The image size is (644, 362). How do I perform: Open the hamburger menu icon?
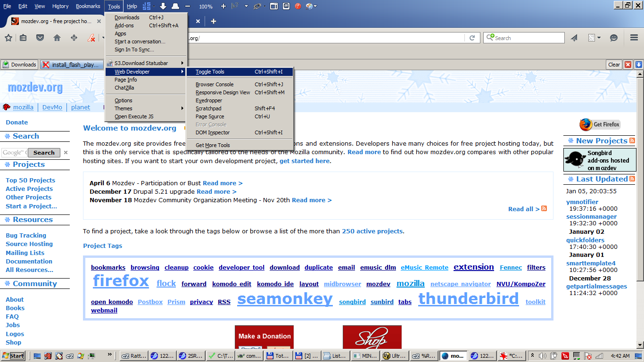(x=634, y=38)
